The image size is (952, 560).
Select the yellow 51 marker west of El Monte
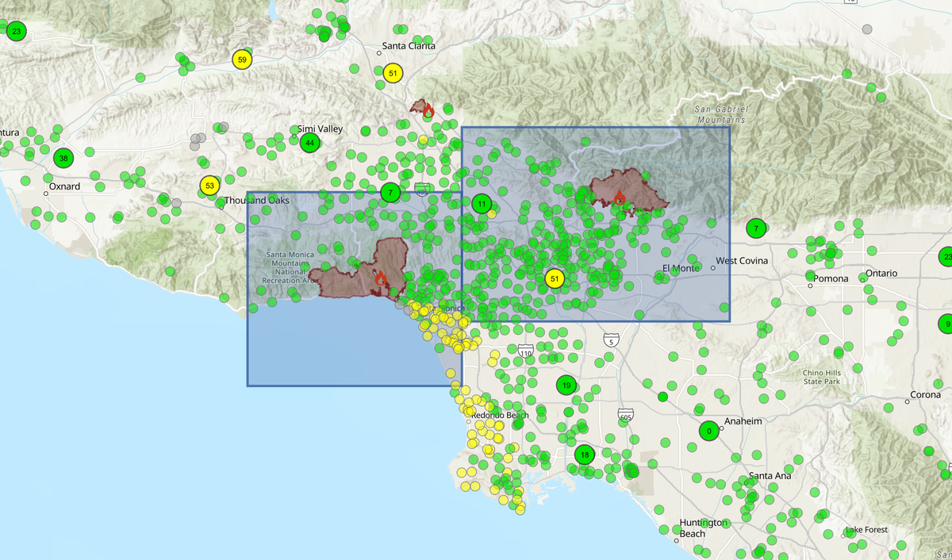click(x=555, y=278)
